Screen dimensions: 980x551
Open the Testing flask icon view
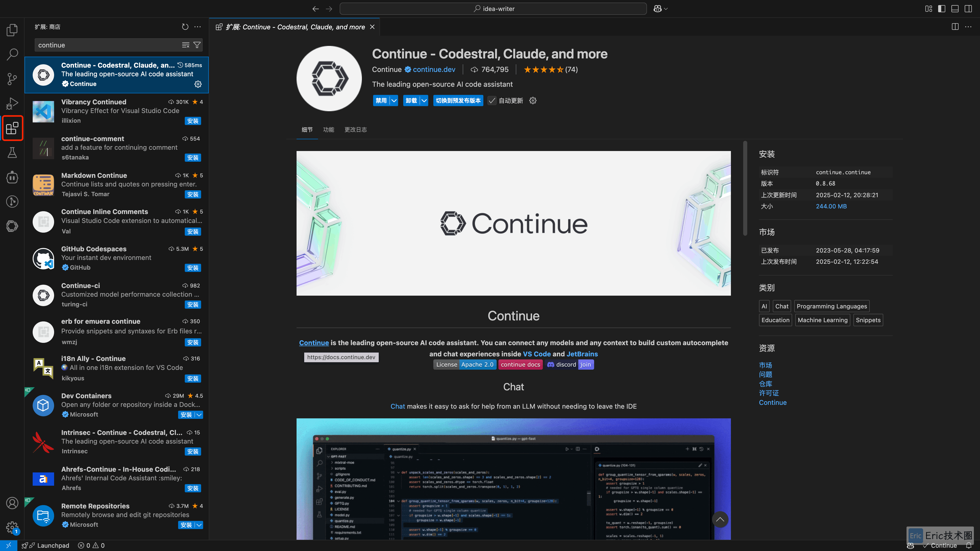pyautogui.click(x=12, y=153)
